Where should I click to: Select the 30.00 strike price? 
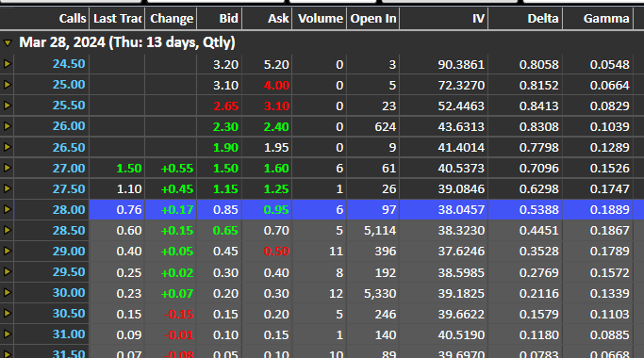(x=69, y=293)
